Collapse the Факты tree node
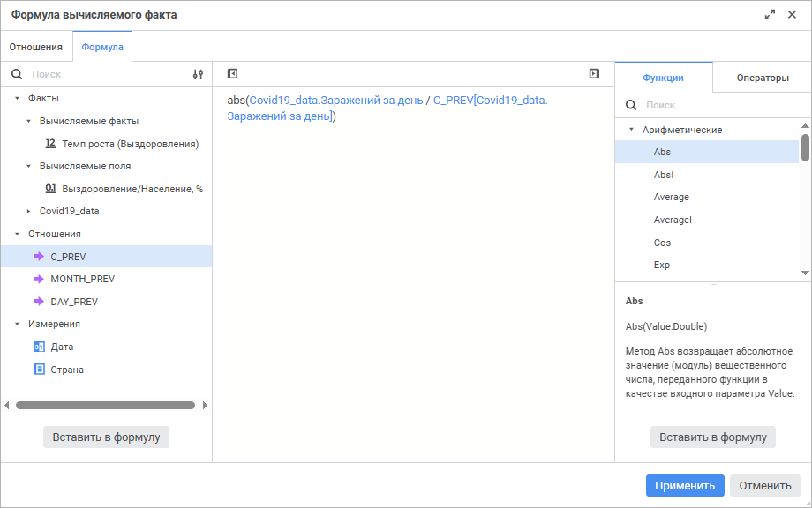812x508 pixels. point(17,98)
